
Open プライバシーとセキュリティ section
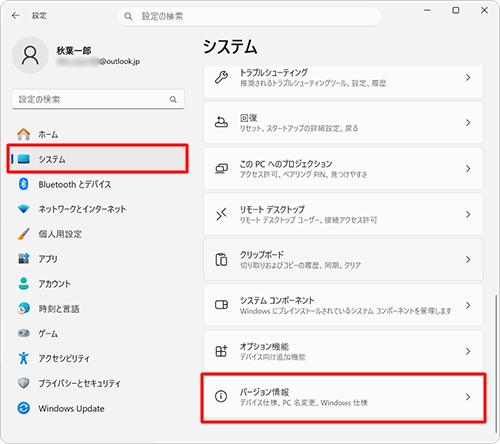tap(98, 383)
